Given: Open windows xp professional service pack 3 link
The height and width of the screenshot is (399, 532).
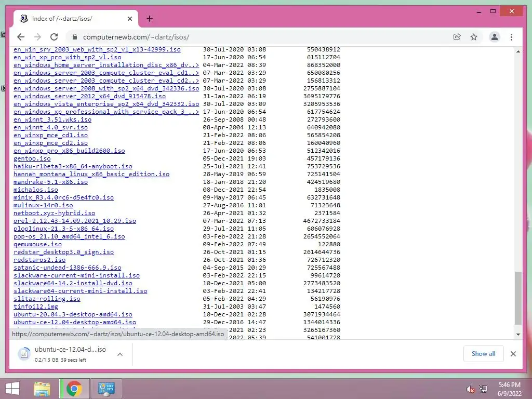Looking at the screenshot, I should (106, 112).
